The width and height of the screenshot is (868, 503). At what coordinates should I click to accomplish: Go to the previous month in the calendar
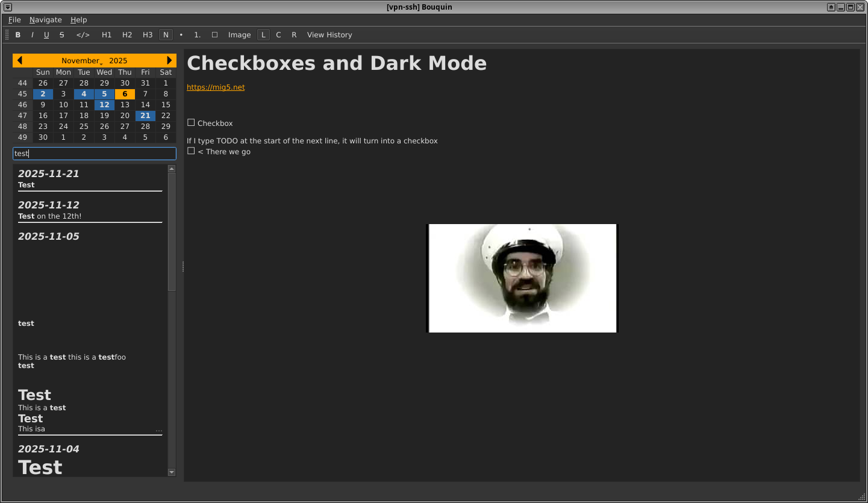pos(20,60)
